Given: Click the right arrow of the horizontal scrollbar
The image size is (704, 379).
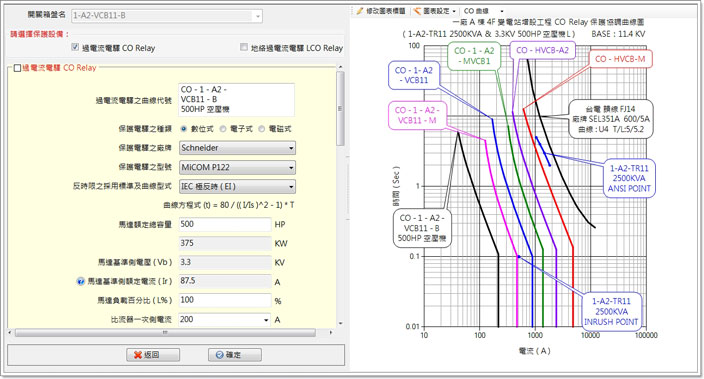Looking at the screenshot, I should (x=331, y=333).
